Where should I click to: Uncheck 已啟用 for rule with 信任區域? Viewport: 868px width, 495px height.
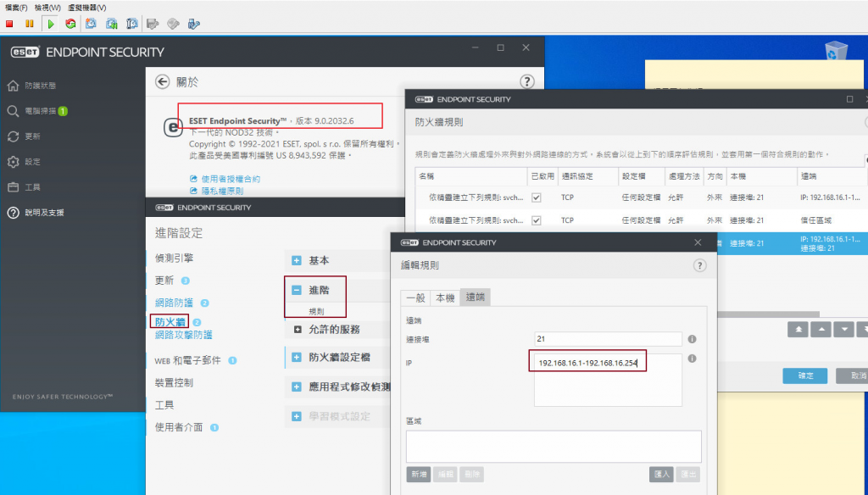(x=536, y=220)
